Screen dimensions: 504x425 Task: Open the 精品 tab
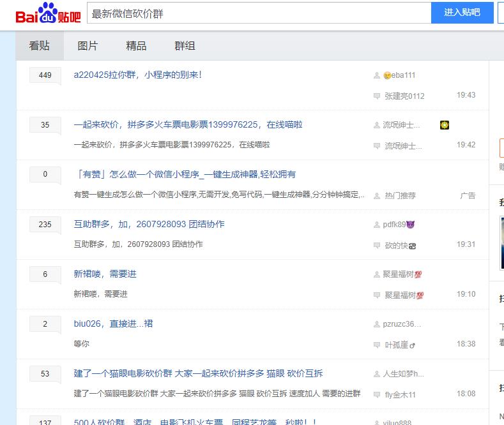[136, 45]
